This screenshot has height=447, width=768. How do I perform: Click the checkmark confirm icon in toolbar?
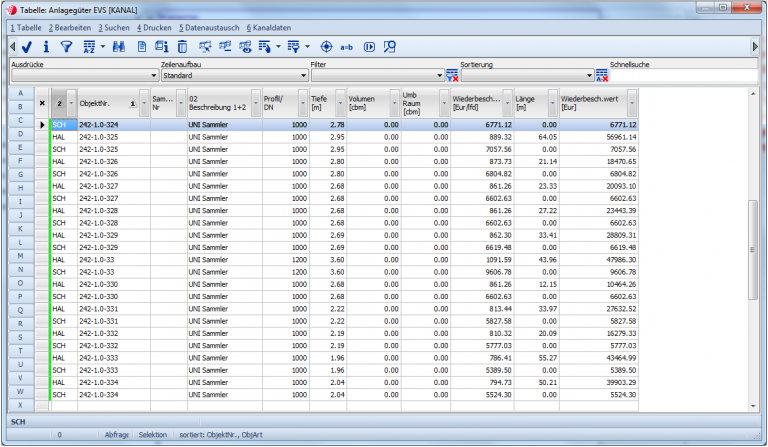28,46
